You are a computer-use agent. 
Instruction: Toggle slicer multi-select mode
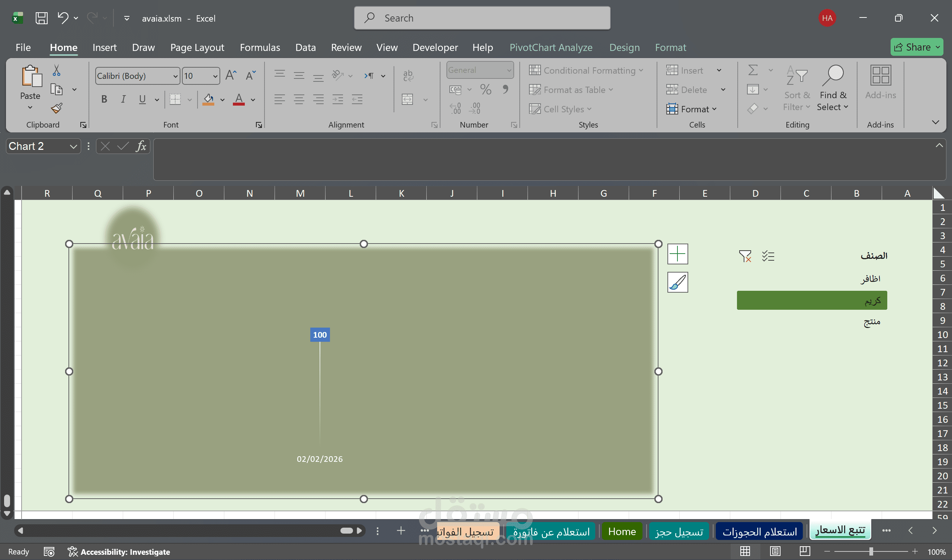pos(768,256)
